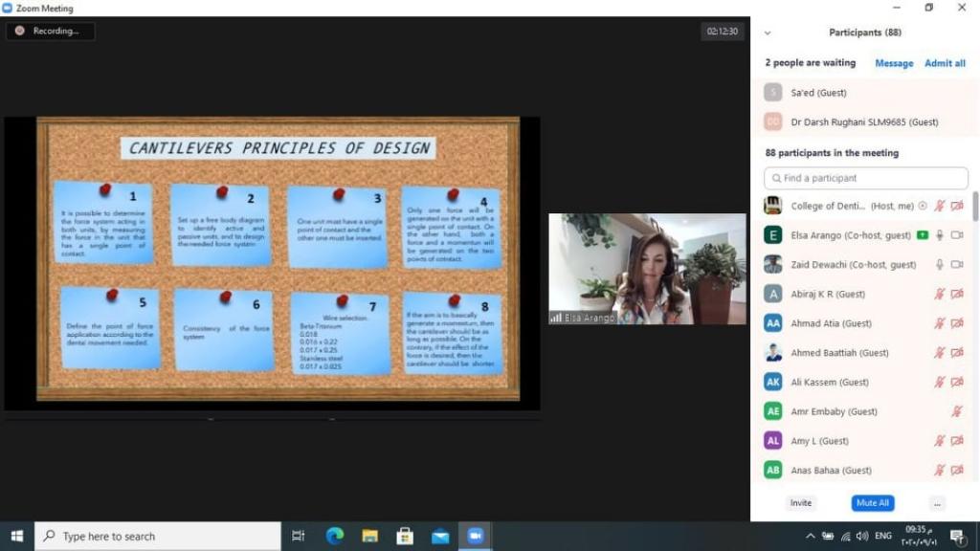Open Microsoft Edge from the taskbar
The image size is (980, 551).
coord(334,536)
